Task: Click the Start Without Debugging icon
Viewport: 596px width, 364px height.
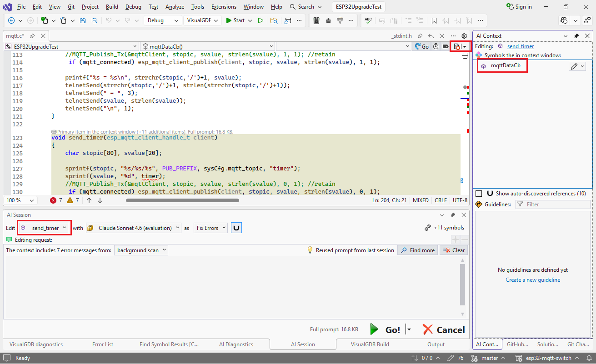Action: (x=260, y=20)
